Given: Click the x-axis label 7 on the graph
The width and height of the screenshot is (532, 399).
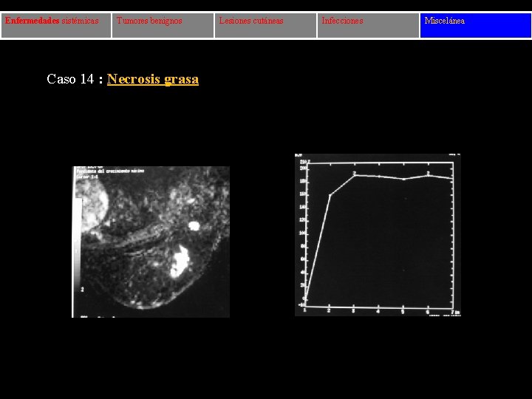Looking at the screenshot, I should 453,312.
